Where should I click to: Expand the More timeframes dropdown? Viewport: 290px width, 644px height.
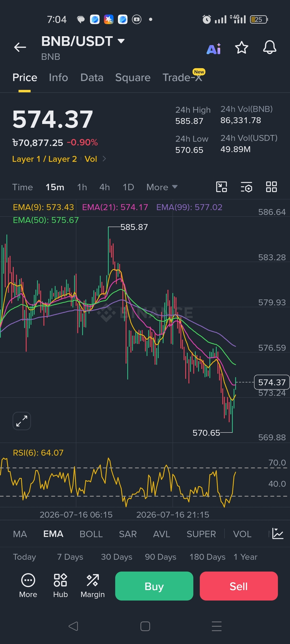(x=162, y=187)
